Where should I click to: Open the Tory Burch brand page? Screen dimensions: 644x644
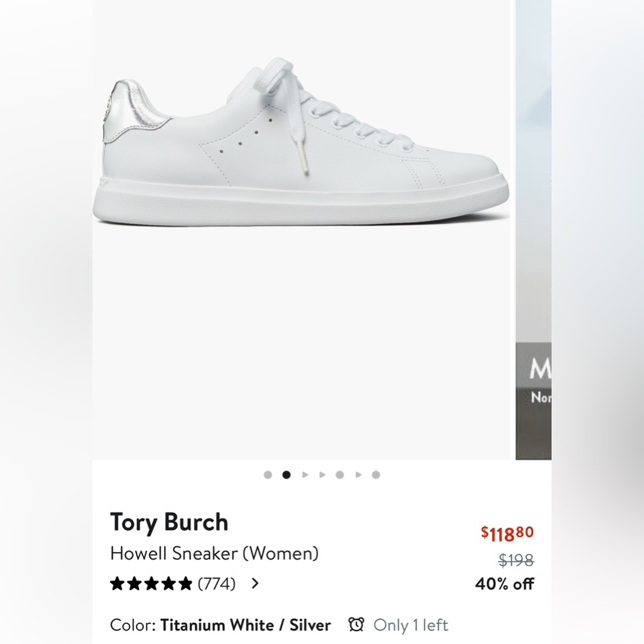(x=169, y=523)
